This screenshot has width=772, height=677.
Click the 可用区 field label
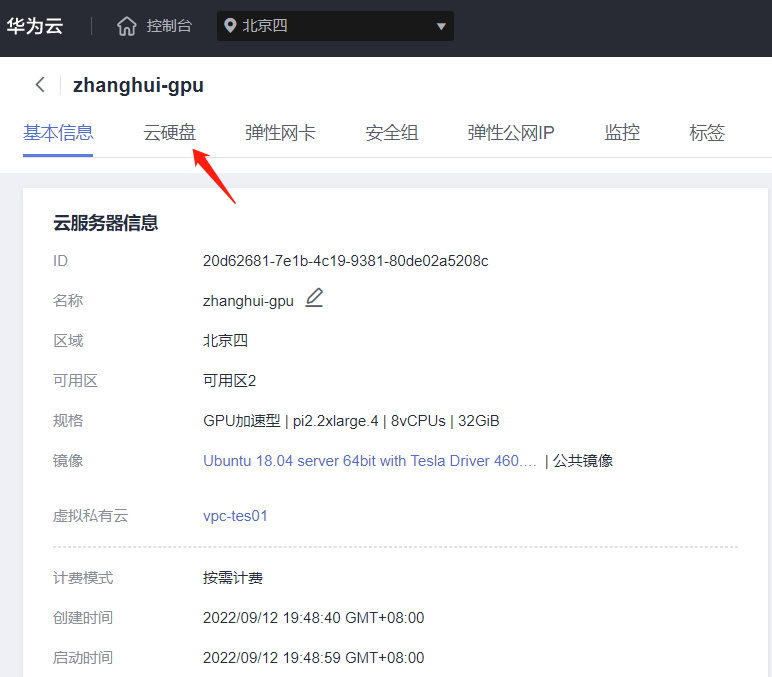tap(75, 381)
